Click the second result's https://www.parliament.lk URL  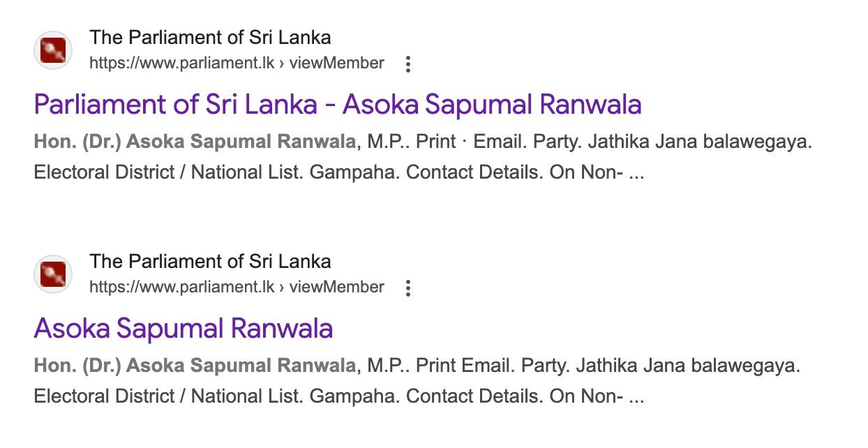pyautogui.click(x=182, y=287)
